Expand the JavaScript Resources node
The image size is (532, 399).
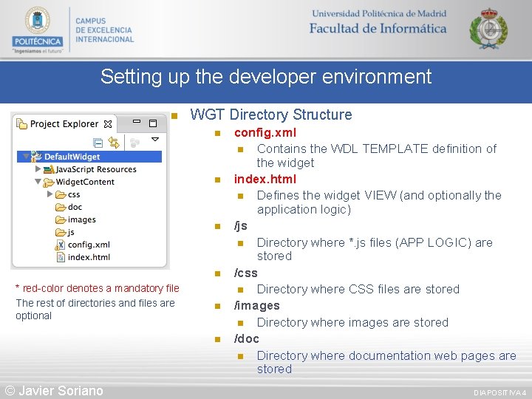tap(38, 168)
